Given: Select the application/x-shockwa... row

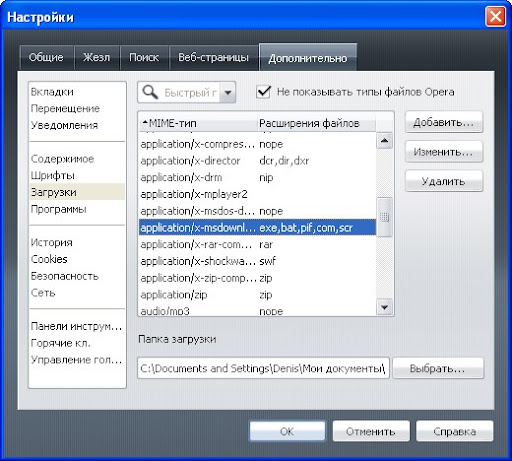Looking at the screenshot, I should click(x=257, y=261).
